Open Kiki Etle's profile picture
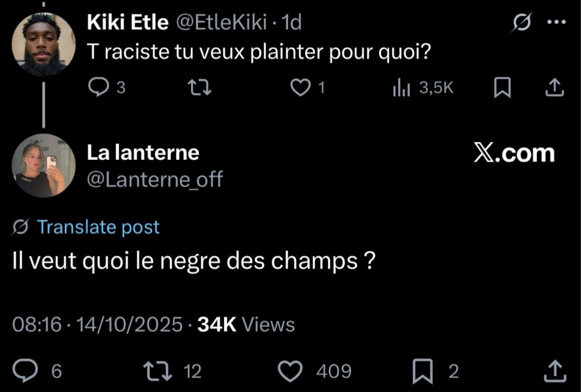The height and width of the screenshot is (392, 581). (x=44, y=44)
